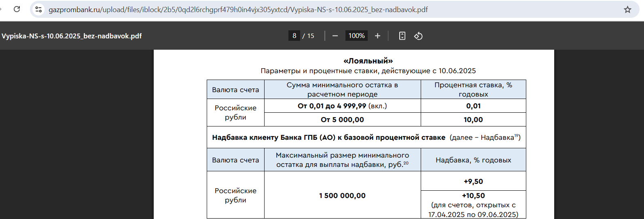Click the 'От 5 000,00' table cell
Image resolution: width=644 pixels, height=219 pixels.
point(342,120)
